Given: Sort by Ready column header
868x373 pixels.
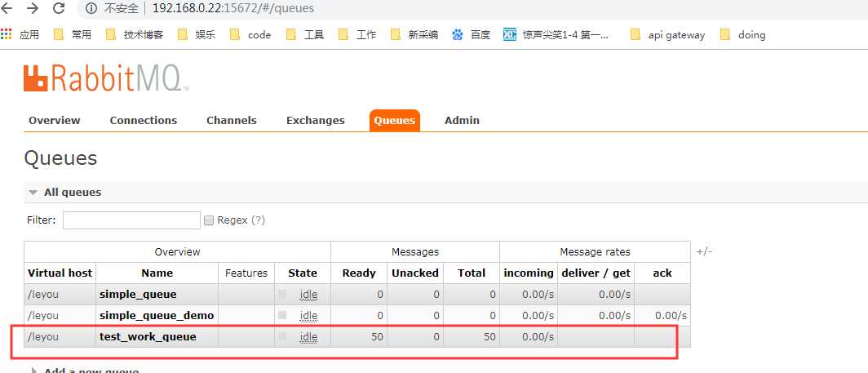Looking at the screenshot, I should [x=359, y=273].
